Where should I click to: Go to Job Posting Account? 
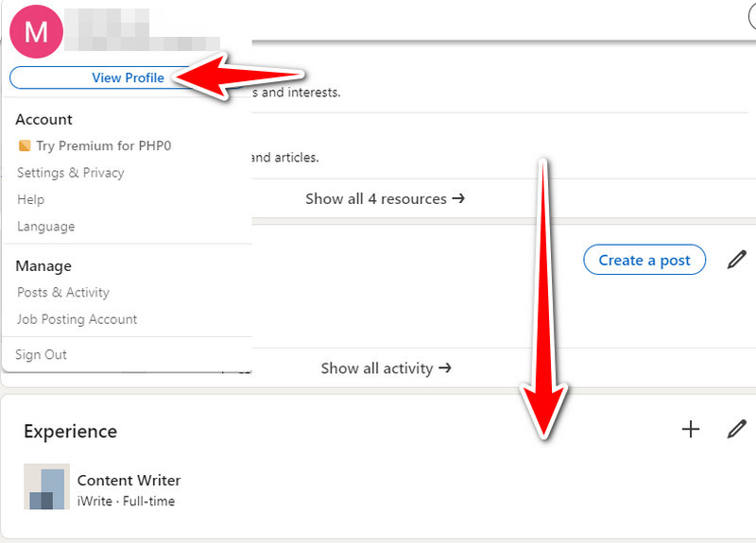coord(77,319)
